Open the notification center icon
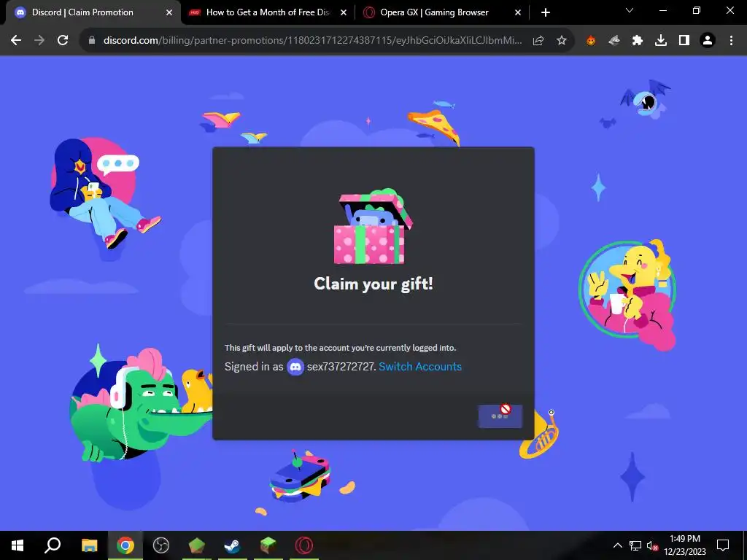 click(723, 545)
